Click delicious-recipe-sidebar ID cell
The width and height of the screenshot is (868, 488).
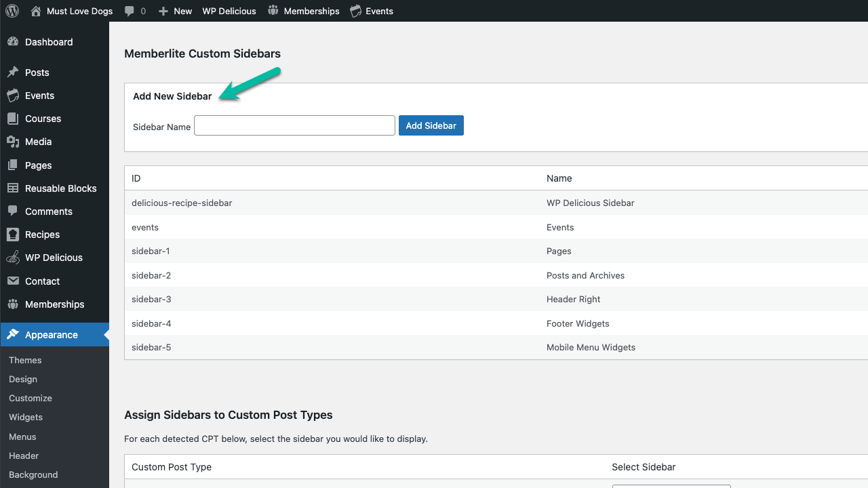(x=182, y=203)
